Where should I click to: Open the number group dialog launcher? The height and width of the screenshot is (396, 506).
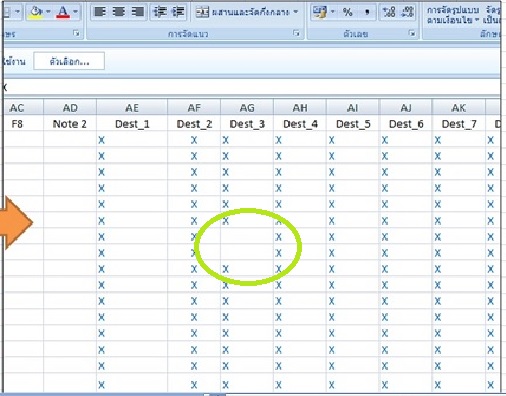tap(412, 33)
